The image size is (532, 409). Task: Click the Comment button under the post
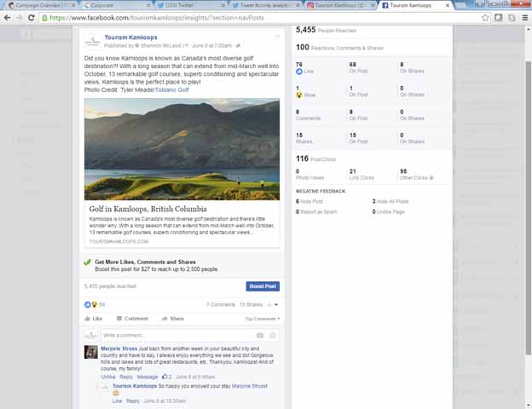(x=132, y=319)
